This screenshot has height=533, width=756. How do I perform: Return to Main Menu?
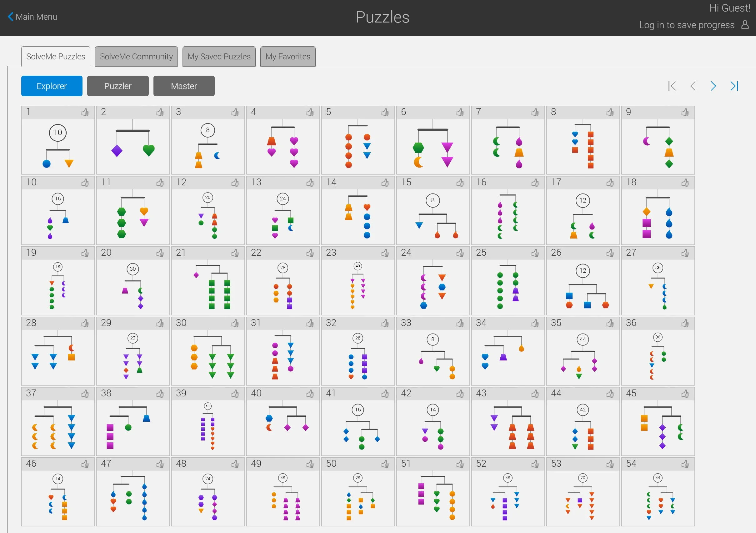(32, 17)
